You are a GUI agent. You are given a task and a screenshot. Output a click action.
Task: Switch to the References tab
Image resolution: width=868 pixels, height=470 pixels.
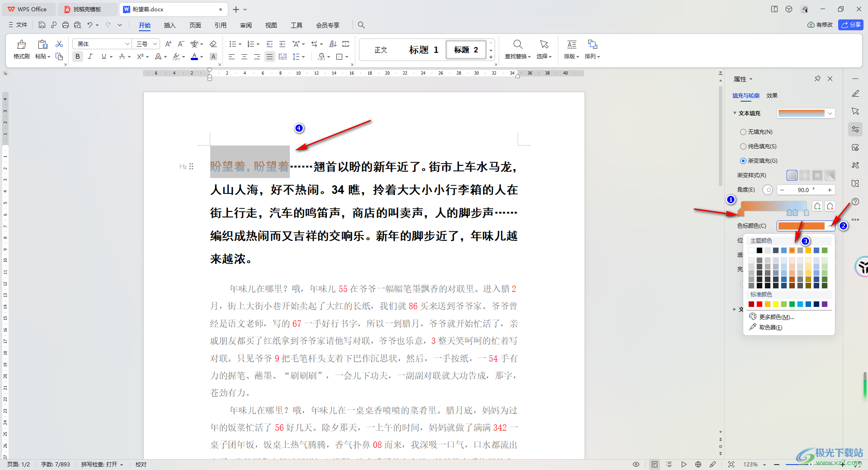pyautogui.click(x=220, y=25)
